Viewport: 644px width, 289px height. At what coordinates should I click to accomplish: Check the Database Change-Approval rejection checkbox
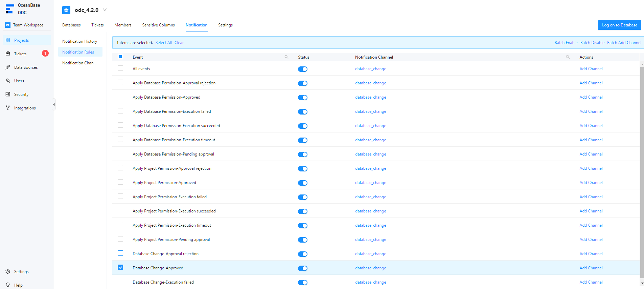pyautogui.click(x=120, y=253)
